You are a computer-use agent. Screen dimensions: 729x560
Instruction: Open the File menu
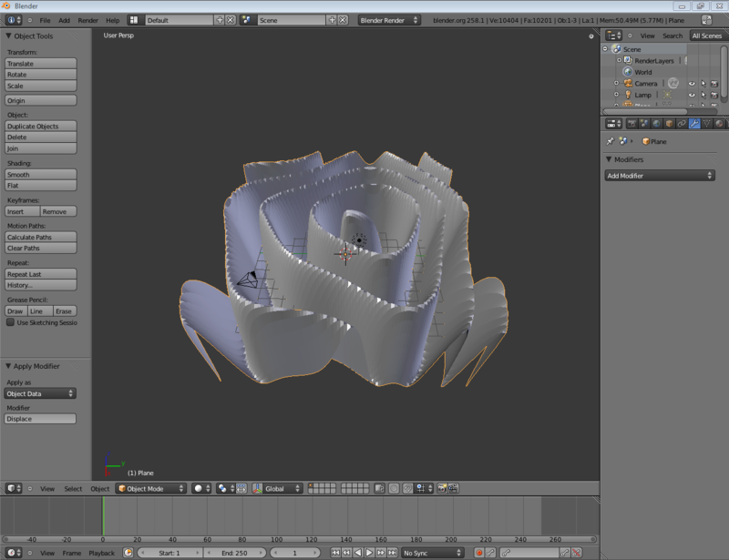click(45, 20)
